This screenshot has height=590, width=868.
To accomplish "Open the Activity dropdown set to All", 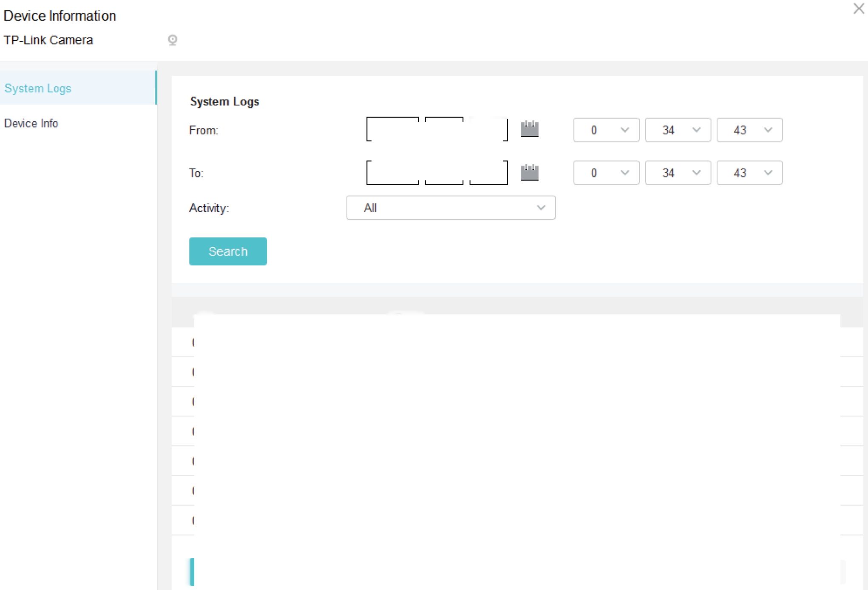I will [451, 208].
